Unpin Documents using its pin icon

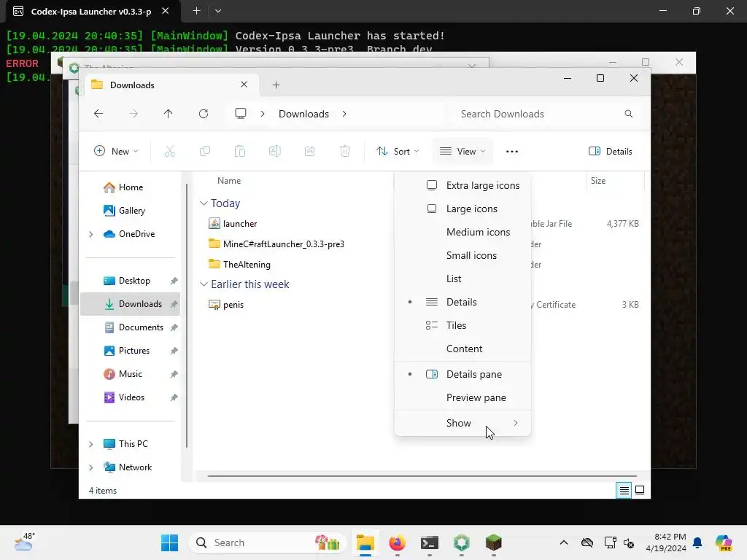click(174, 327)
